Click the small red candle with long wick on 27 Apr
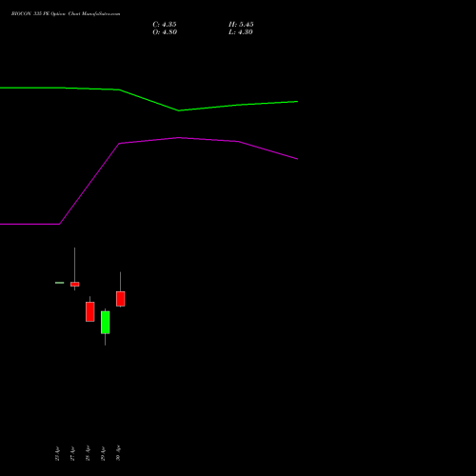 click(75, 284)
